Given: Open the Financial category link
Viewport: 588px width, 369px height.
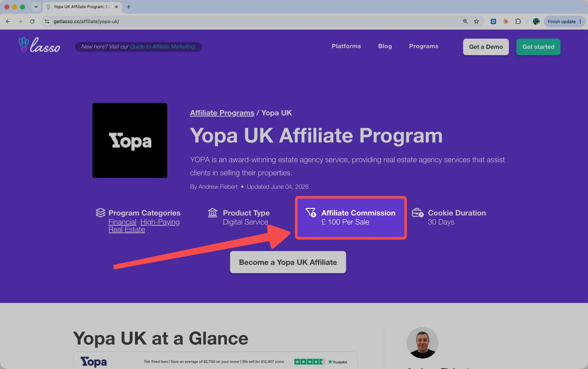Looking at the screenshot, I should (122, 222).
